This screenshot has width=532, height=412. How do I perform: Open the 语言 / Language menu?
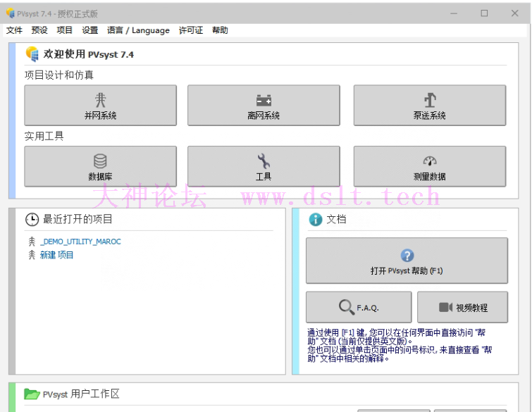pos(138,30)
